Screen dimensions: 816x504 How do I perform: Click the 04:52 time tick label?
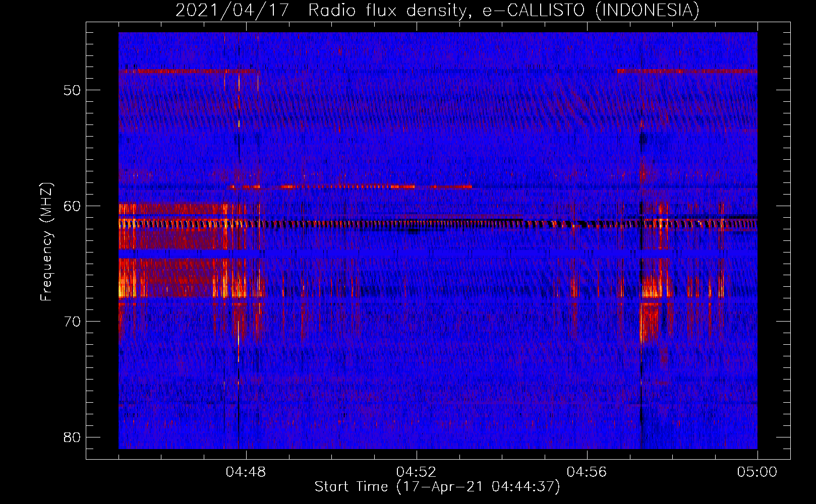point(417,472)
